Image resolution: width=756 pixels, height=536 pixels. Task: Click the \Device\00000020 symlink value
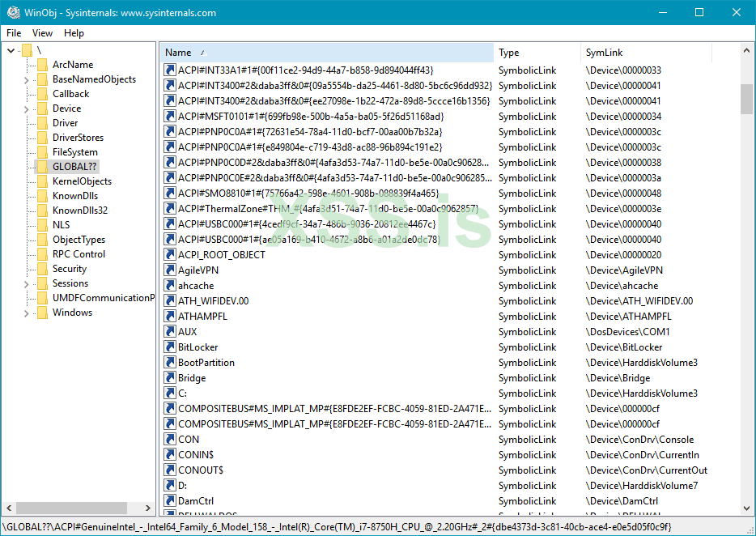623,255
